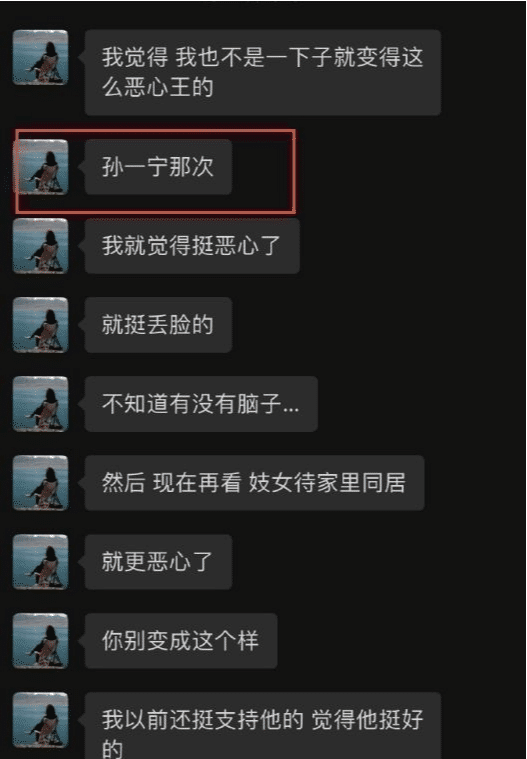The image size is (527, 759).
Task: Click avatar next to '就挺丢脸的' bubble
Action: (x=40, y=325)
